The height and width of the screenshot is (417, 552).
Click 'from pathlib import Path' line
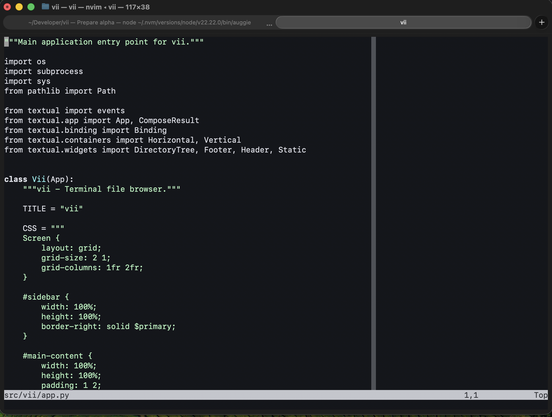[x=60, y=91]
